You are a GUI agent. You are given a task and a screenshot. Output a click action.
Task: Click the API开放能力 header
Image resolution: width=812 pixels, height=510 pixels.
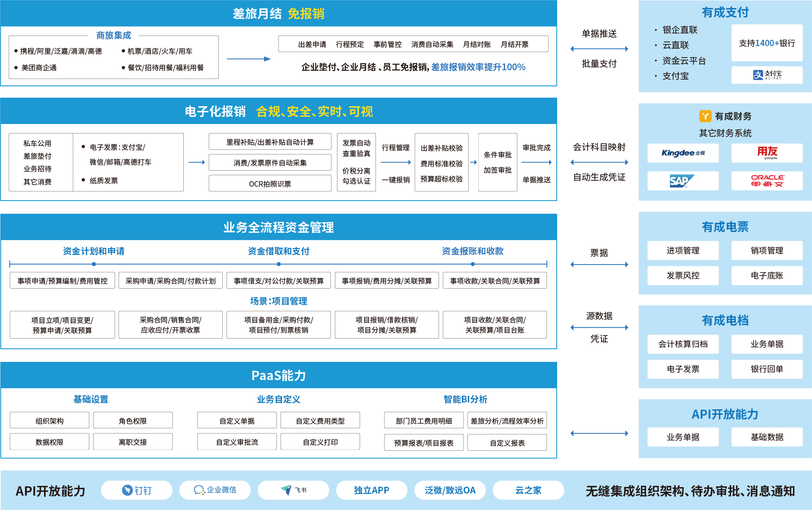coord(724,415)
